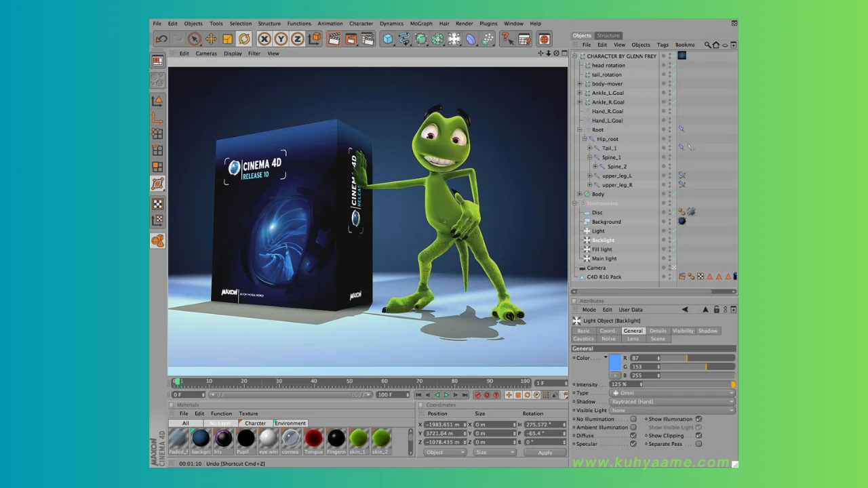Image resolution: width=868 pixels, height=488 pixels.
Task: Open the Objects menu in menu bar
Action: pos(193,24)
